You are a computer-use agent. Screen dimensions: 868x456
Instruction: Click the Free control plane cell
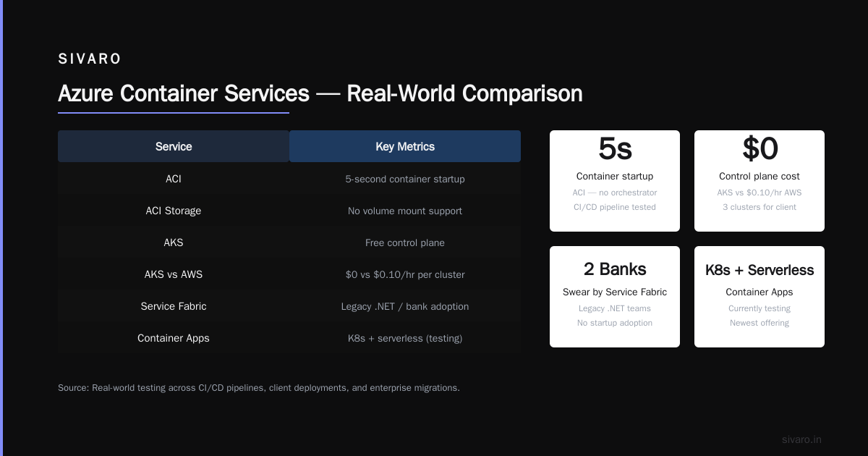click(x=405, y=242)
